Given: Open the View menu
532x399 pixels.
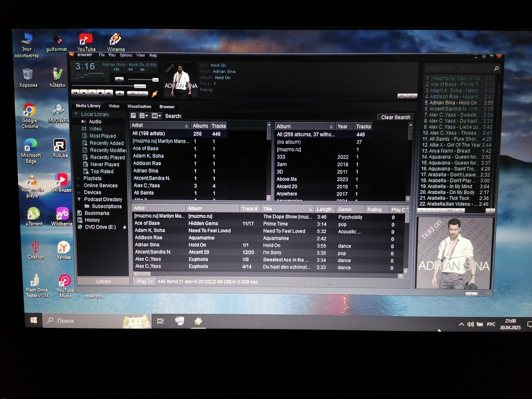Looking at the screenshot, I should click(x=141, y=55).
